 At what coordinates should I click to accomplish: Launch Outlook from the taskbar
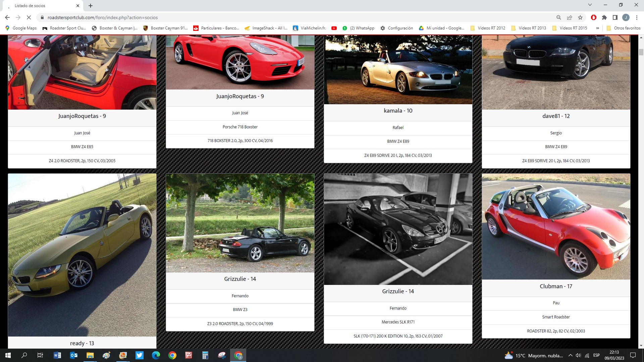74,355
